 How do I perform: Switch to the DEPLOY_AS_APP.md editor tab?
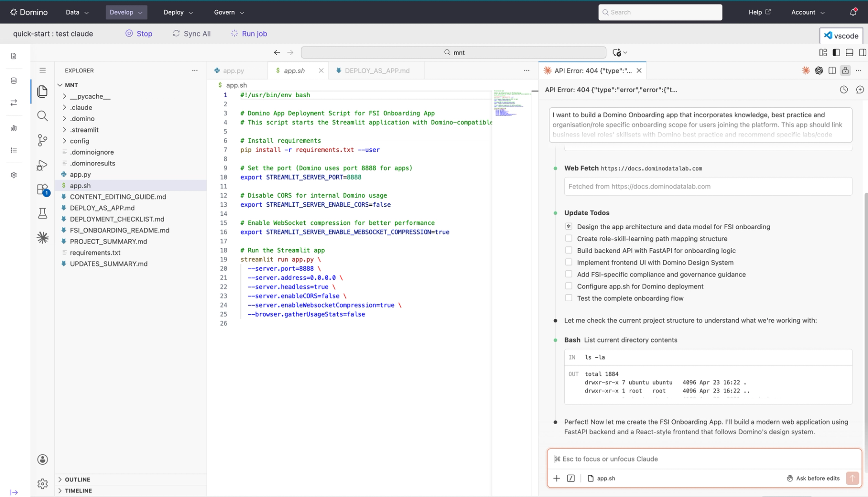377,71
